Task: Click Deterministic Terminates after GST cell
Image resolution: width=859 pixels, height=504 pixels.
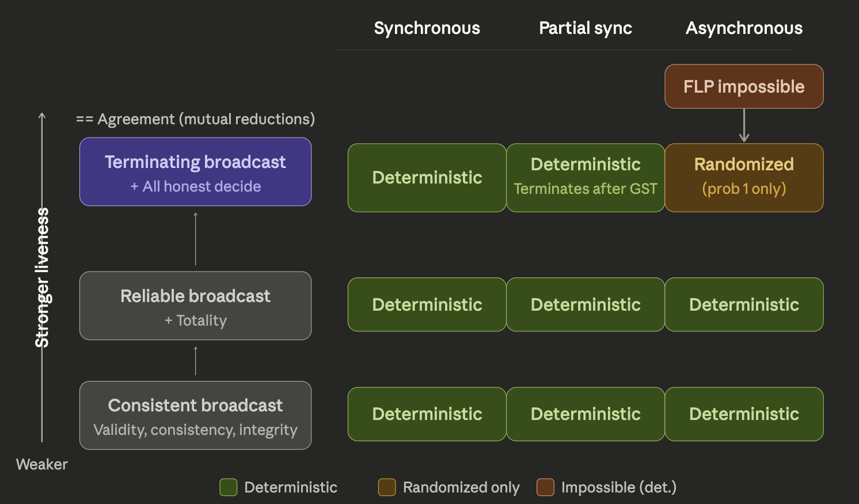Action: click(586, 178)
